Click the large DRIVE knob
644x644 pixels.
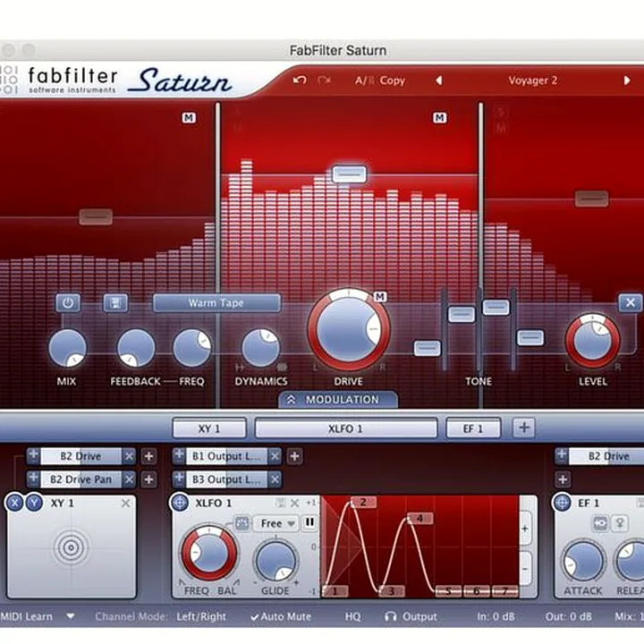349,329
